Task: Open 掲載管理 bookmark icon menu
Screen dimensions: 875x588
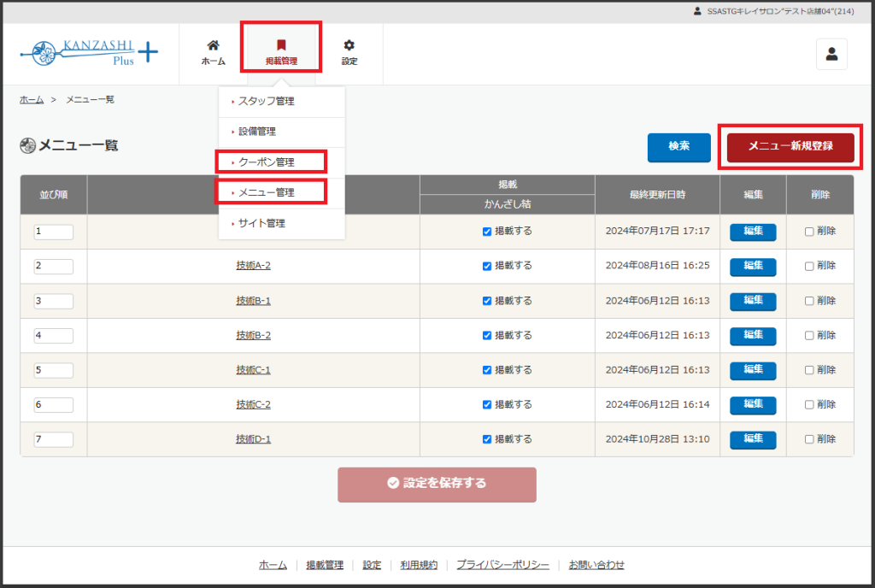Action: (x=281, y=53)
